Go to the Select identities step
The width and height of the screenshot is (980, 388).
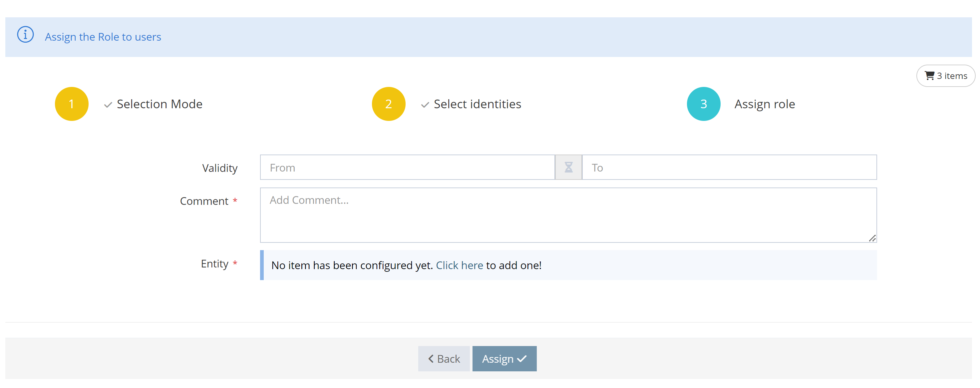click(478, 104)
